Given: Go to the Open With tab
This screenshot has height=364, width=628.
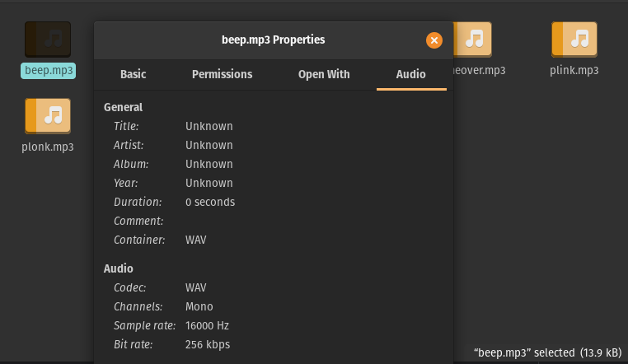Looking at the screenshot, I should tap(324, 74).
